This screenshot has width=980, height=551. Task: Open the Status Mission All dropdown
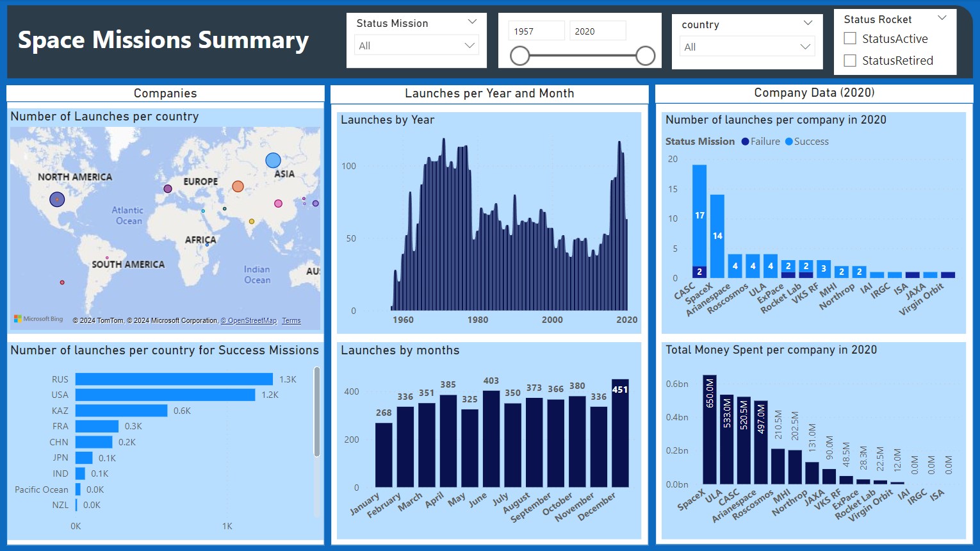click(x=416, y=45)
